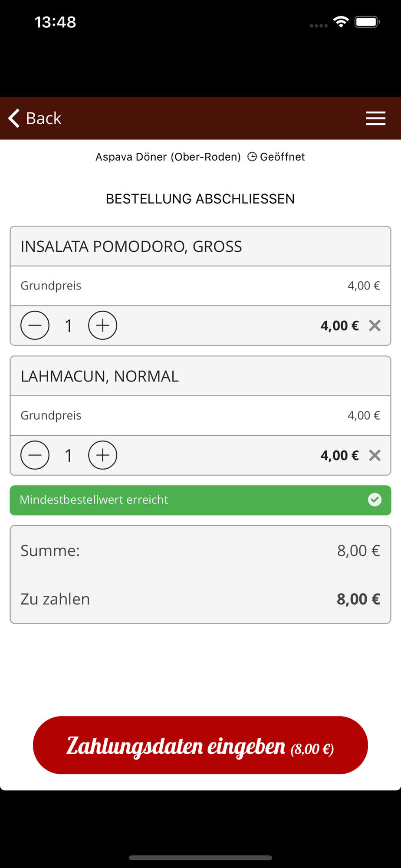Tap Grundpreis row of Lahmacun

tap(200, 415)
